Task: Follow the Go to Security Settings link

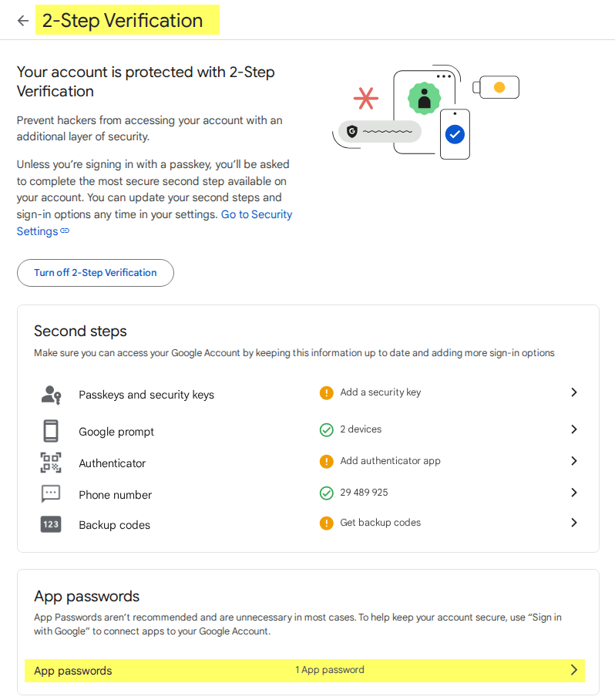Action: 256,214
